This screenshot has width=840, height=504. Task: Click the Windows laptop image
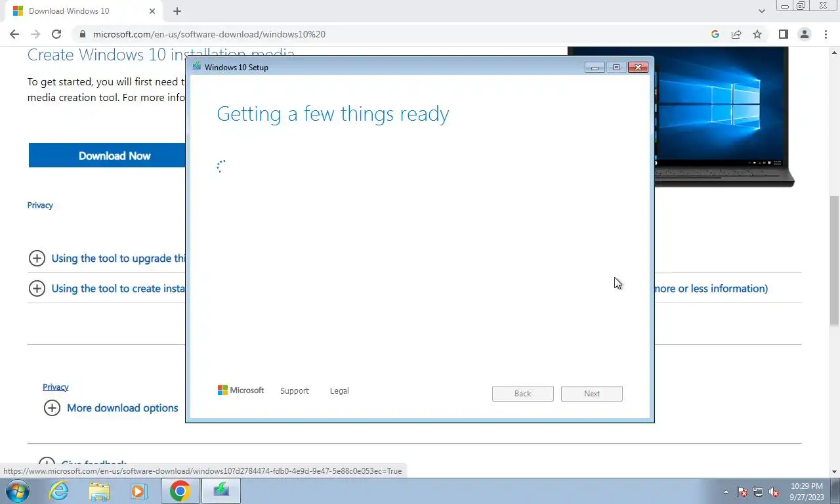[x=725, y=117]
